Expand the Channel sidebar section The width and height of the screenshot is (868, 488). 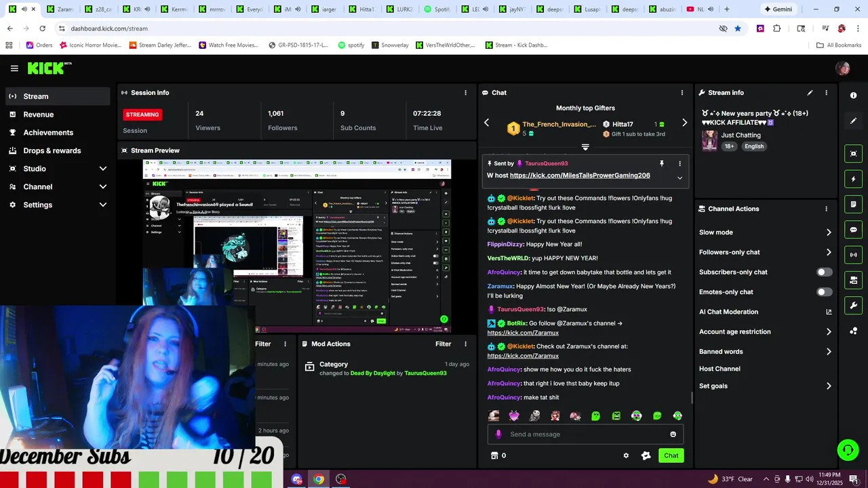[x=103, y=187]
